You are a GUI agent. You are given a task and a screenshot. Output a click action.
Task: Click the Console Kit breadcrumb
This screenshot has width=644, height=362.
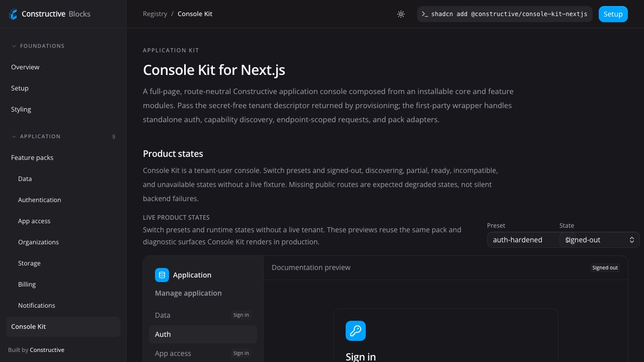pyautogui.click(x=195, y=14)
